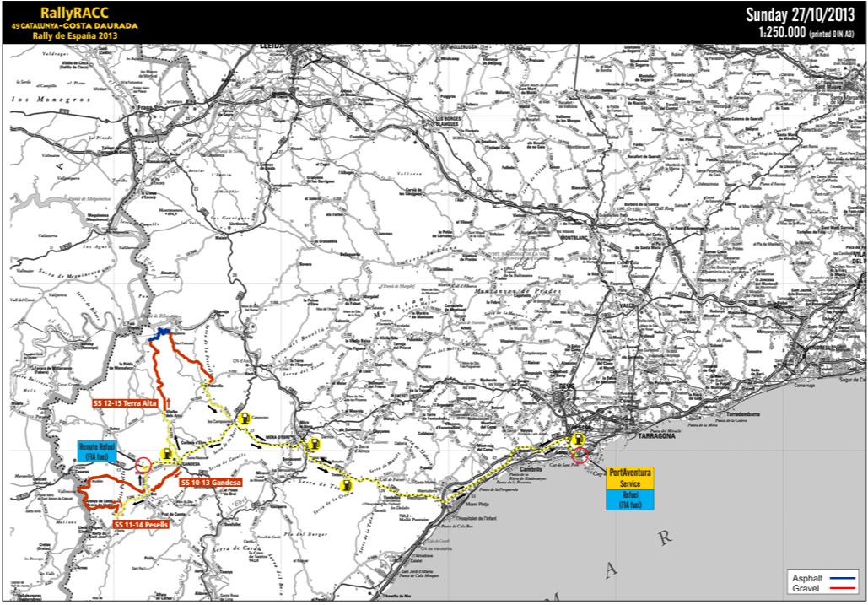This screenshot has width=868, height=605.
Task: Click the fuel pump icon above the PortAventura circle
Action: pos(578,440)
